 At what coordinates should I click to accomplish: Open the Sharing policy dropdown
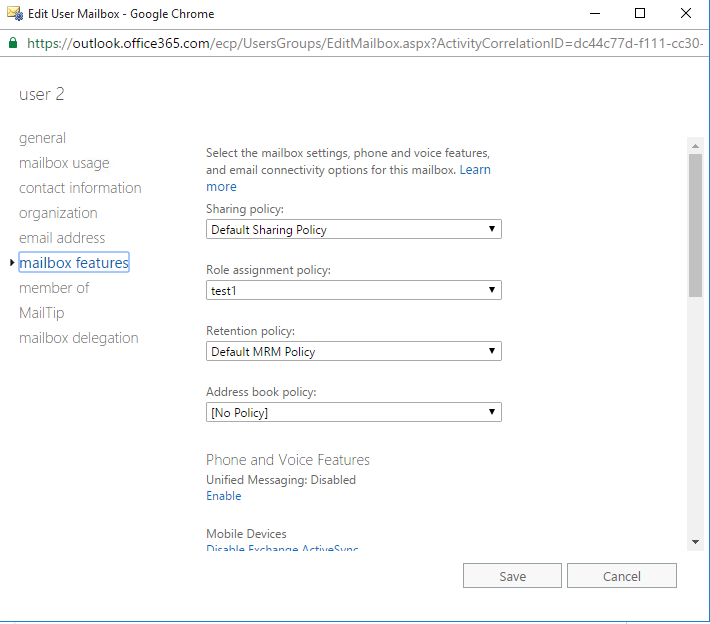click(x=354, y=229)
